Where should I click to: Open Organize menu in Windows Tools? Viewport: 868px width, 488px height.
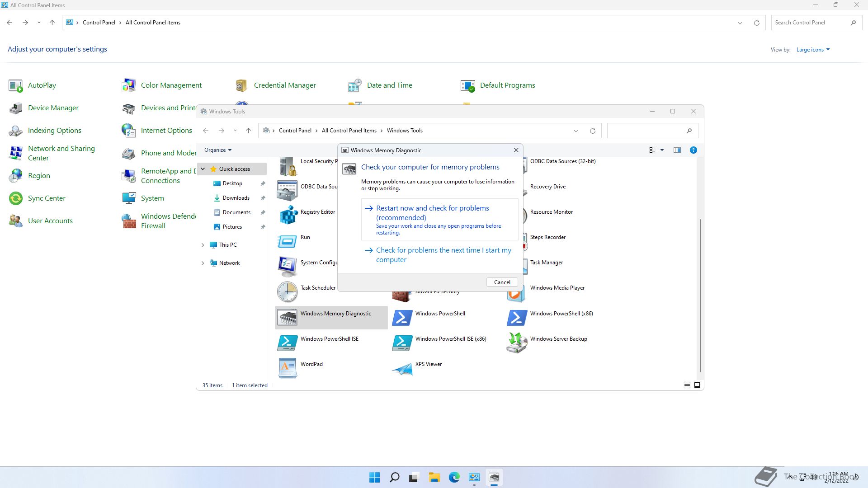coord(217,150)
